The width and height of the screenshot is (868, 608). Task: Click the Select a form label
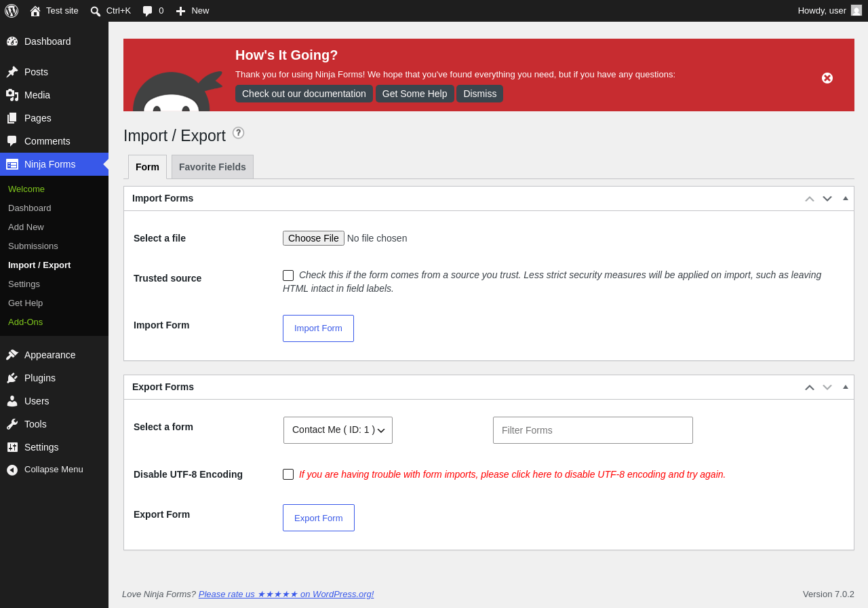tap(163, 427)
